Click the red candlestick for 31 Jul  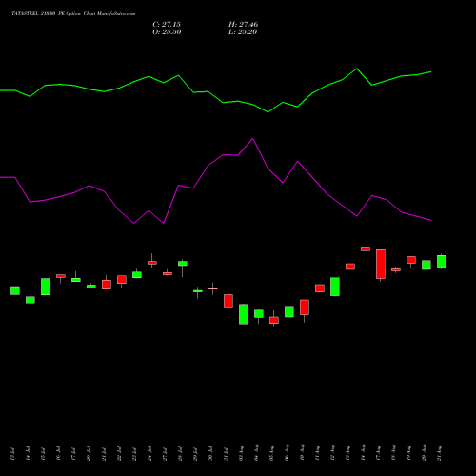[228, 301]
